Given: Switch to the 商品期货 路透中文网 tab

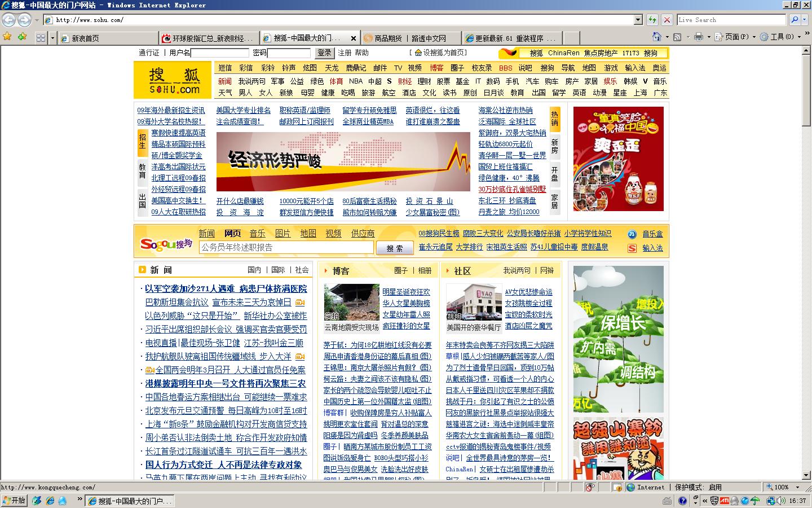Looking at the screenshot, I should pos(411,38).
